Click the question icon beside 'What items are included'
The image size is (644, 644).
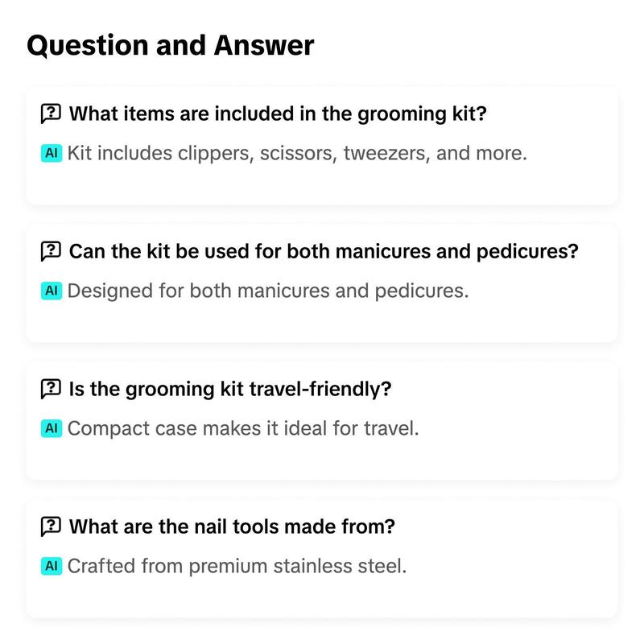coord(51,114)
